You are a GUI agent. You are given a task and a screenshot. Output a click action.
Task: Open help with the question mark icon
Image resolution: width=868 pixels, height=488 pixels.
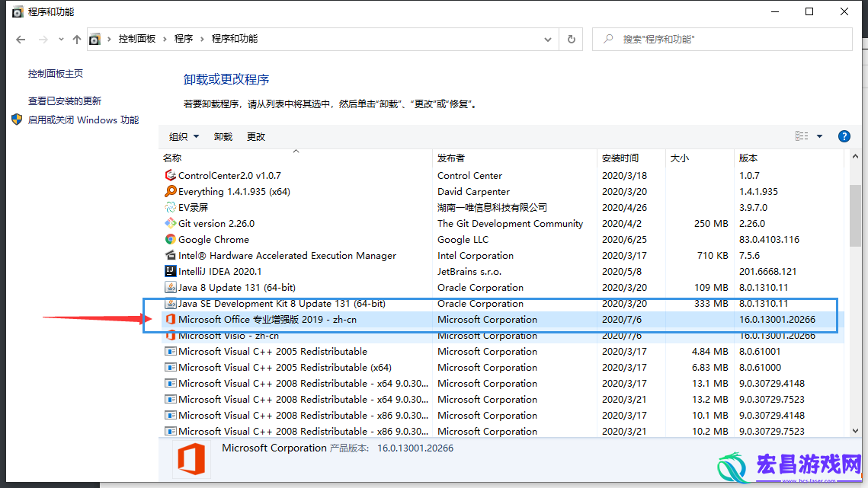[844, 137]
